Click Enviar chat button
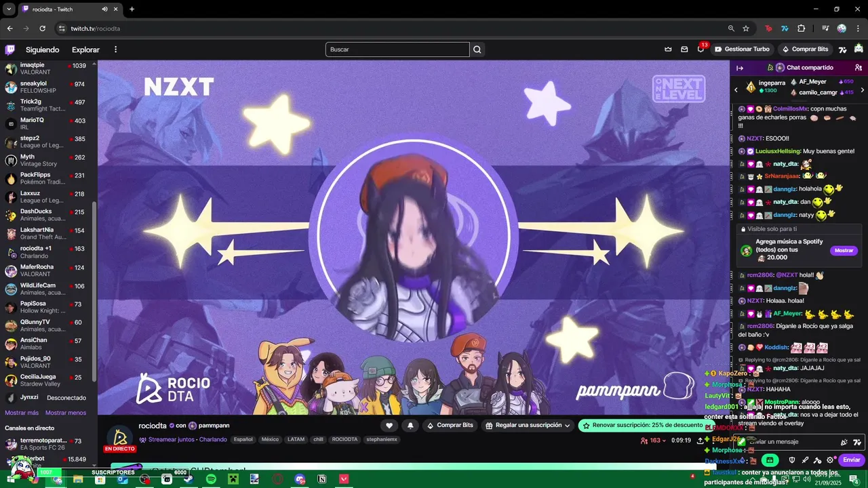 tap(852, 460)
